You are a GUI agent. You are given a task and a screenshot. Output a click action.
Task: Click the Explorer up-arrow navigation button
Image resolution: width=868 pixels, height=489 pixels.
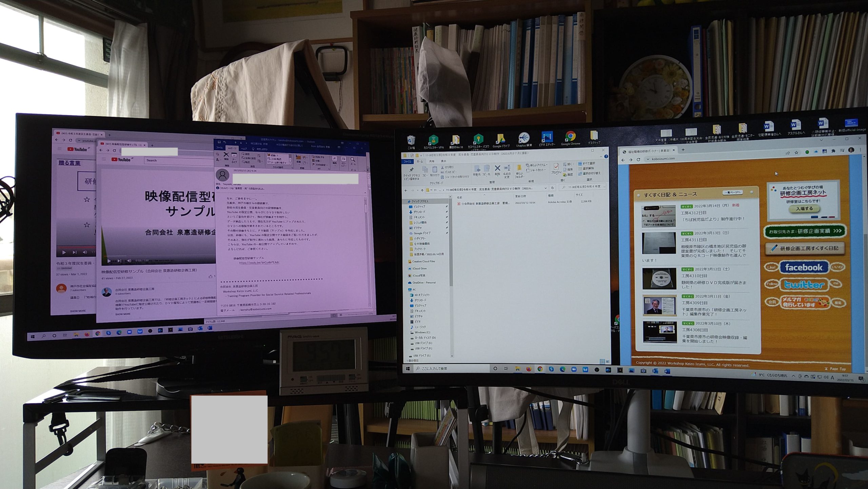pos(422,190)
